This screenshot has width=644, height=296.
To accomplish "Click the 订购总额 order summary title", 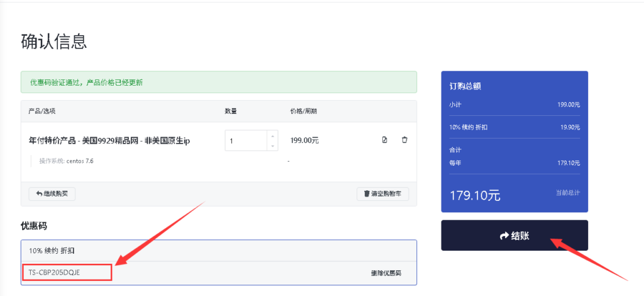I will [465, 86].
